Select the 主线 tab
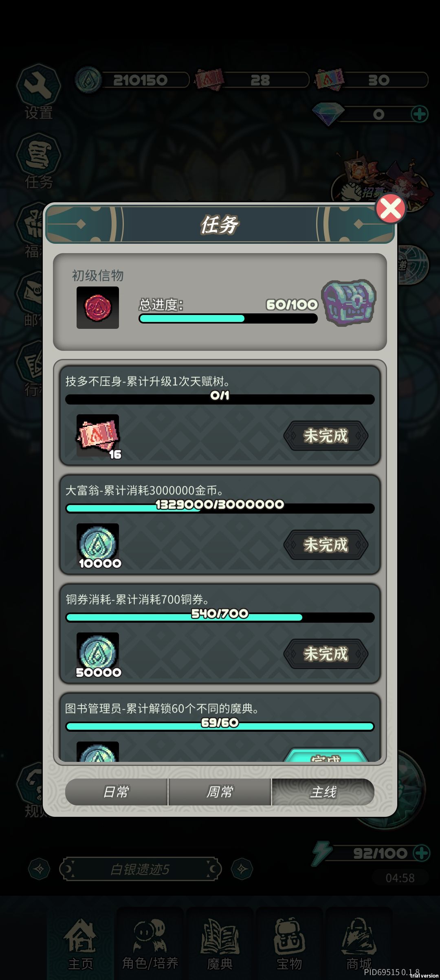 [x=323, y=792]
